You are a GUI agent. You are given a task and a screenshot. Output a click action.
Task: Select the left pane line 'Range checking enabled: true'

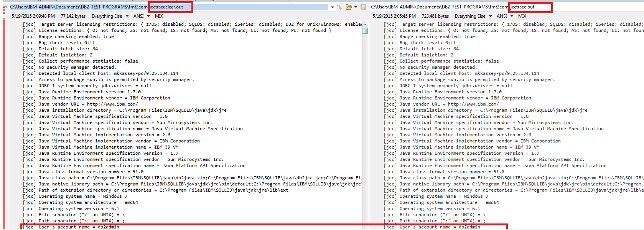click(68, 36)
